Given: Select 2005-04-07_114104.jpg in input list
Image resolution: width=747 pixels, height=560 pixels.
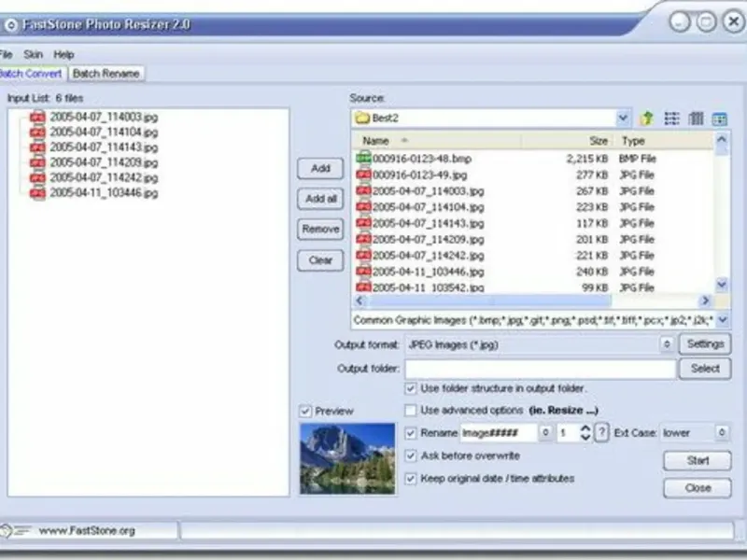Looking at the screenshot, I should pos(104,132).
